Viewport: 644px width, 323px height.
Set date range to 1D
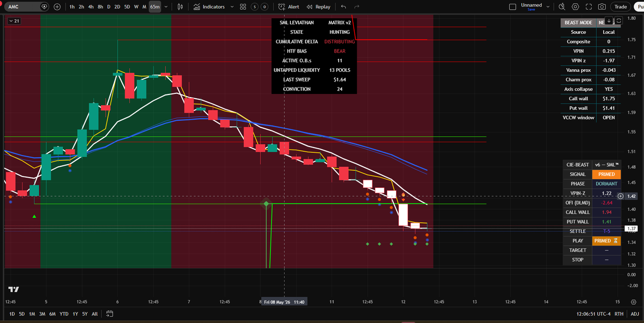(12, 313)
